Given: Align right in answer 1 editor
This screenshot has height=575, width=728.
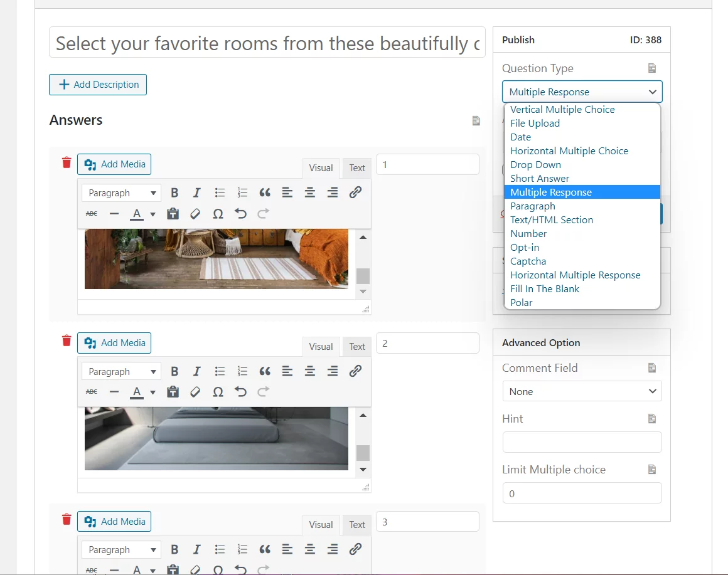Looking at the screenshot, I should 333,193.
